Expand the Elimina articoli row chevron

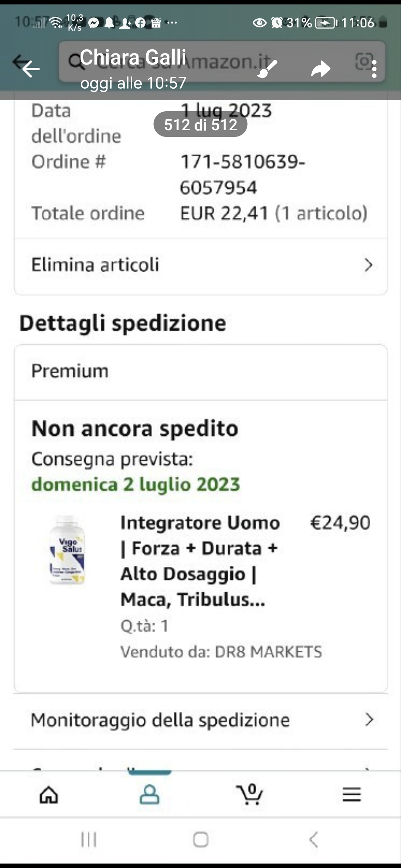368,265
